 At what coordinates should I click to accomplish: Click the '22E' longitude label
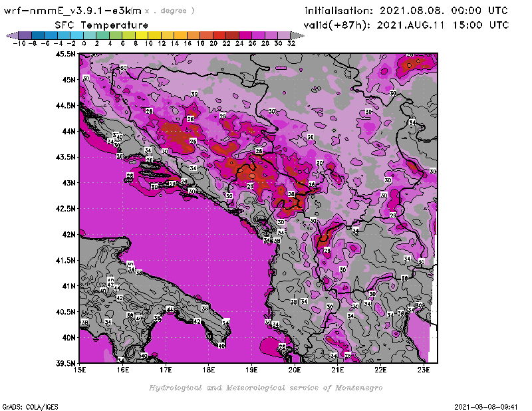[380, 370]
